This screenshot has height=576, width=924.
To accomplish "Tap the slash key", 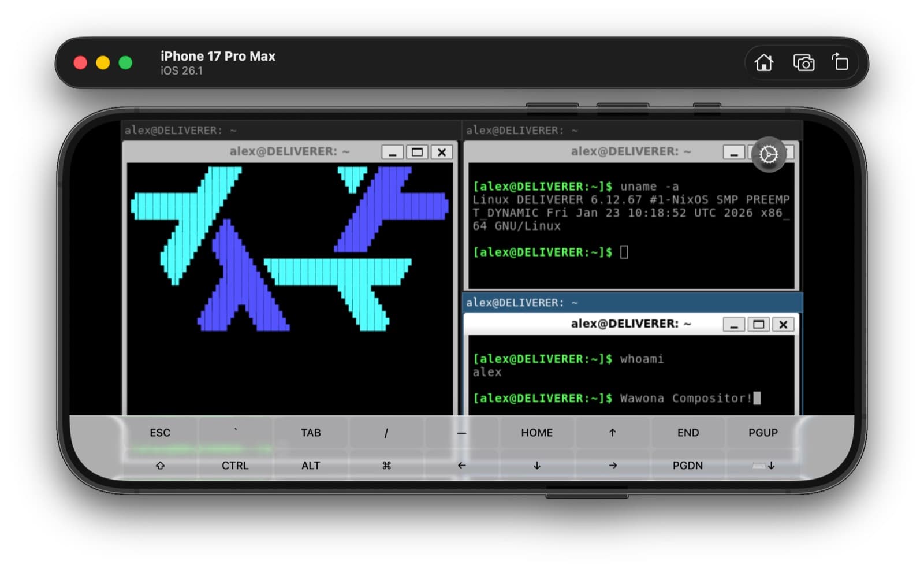I will click(386, 433).
